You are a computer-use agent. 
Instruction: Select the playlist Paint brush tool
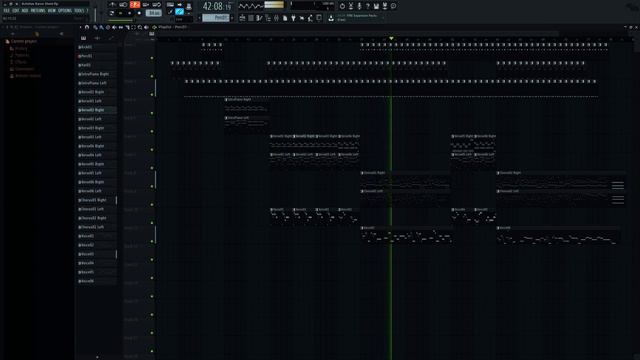tap(101, 27)
